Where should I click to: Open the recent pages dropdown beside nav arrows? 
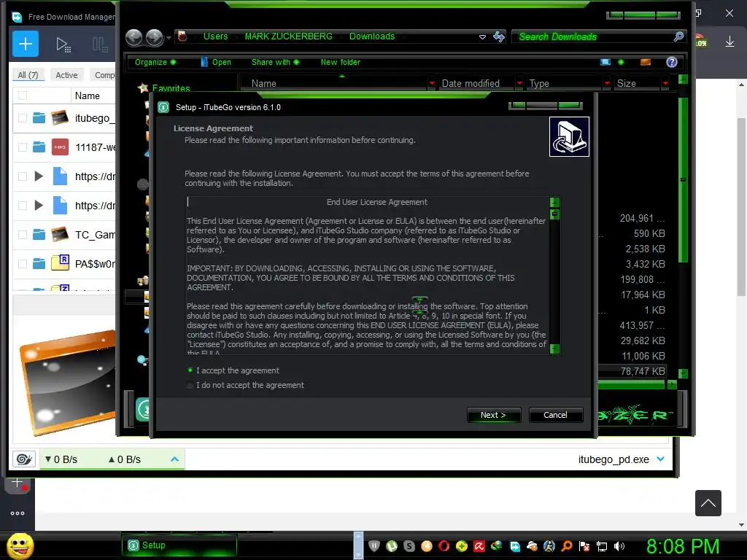(x=169, y=37)
